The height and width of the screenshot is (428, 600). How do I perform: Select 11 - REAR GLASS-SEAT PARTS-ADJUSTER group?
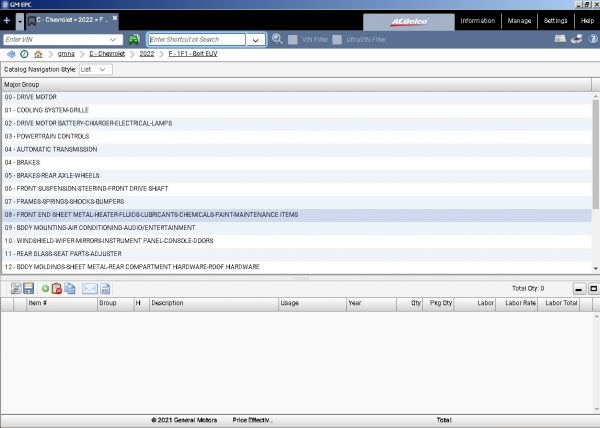click(297, 254)
